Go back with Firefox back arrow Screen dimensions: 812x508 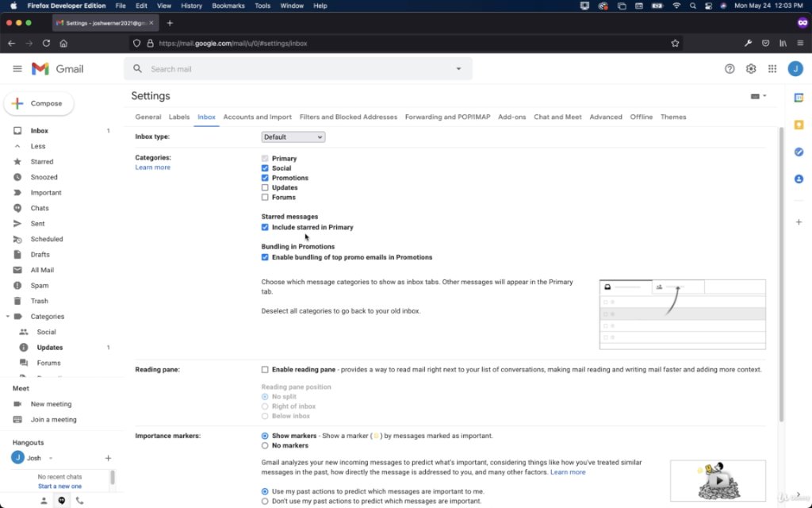point(11,44)
